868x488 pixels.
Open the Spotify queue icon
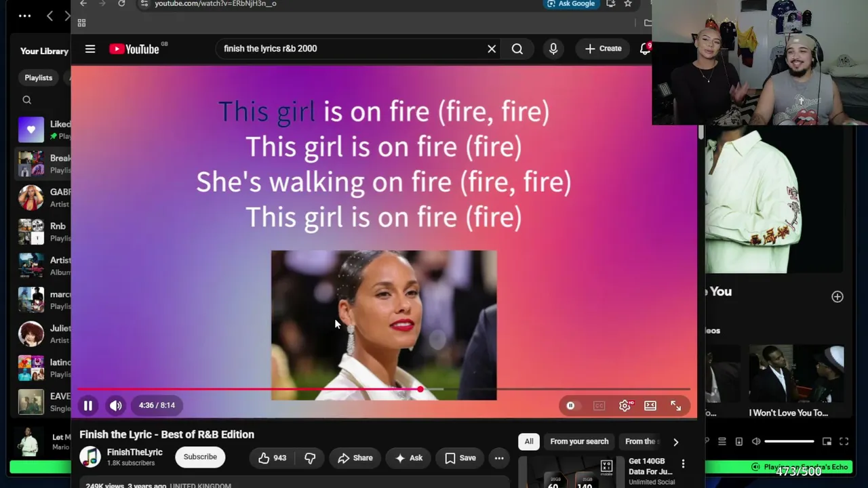(x=722, y=442)
